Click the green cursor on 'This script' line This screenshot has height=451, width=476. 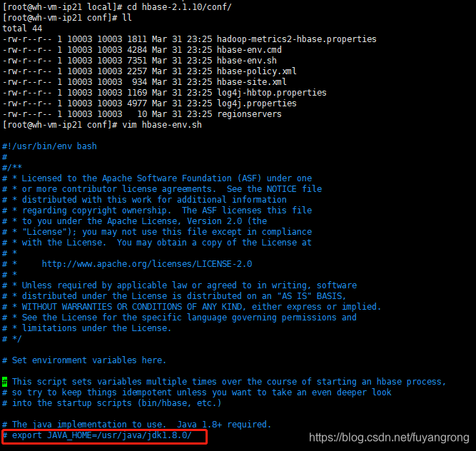[5, 382]
